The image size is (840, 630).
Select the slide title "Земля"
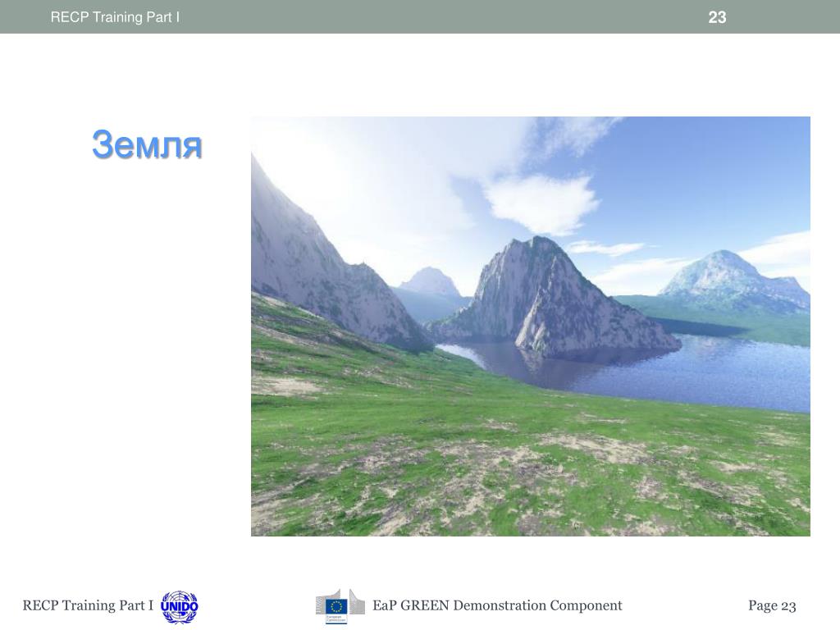tap(147, 144)
